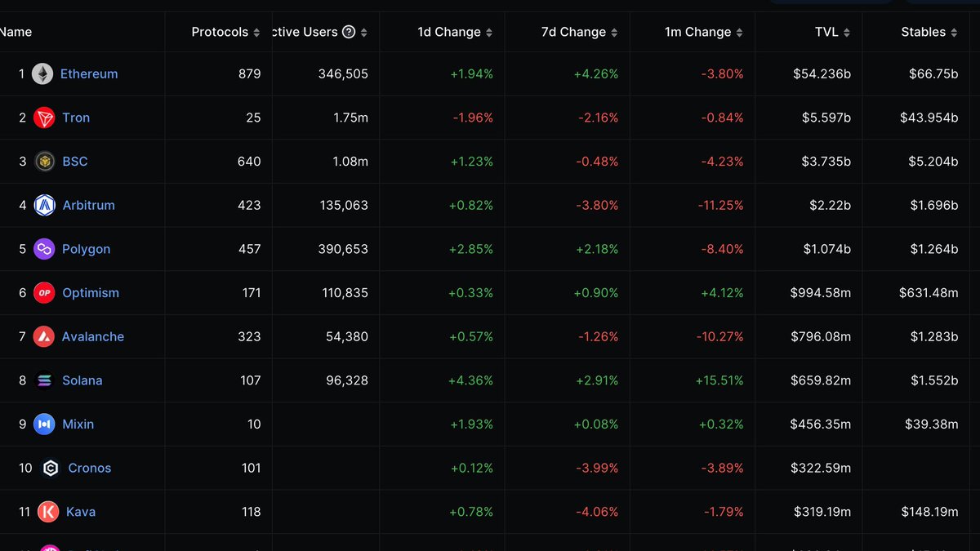Screen dimensions: 980x551
Task: Click the Ethereum logo icon
Action: 43,73
